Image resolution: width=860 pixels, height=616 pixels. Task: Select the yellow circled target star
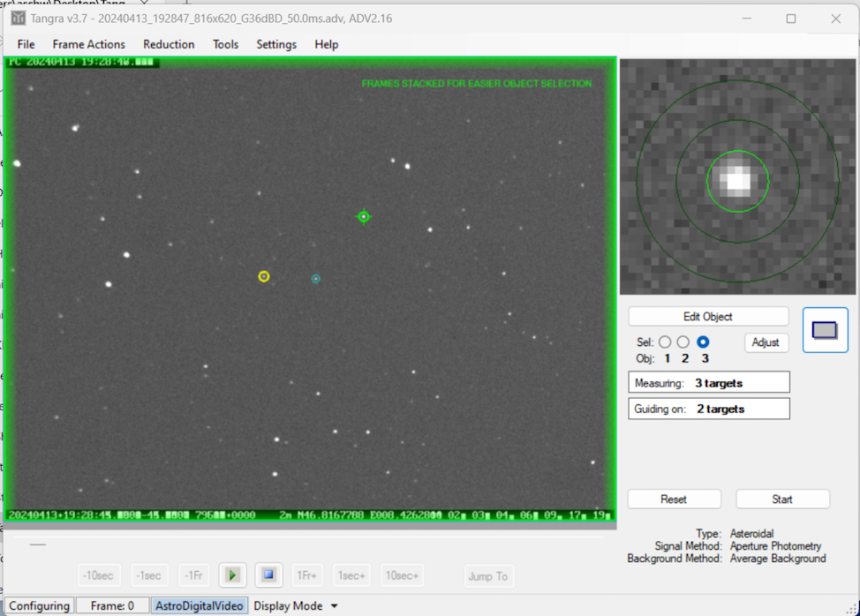click(x=264, y=277)
